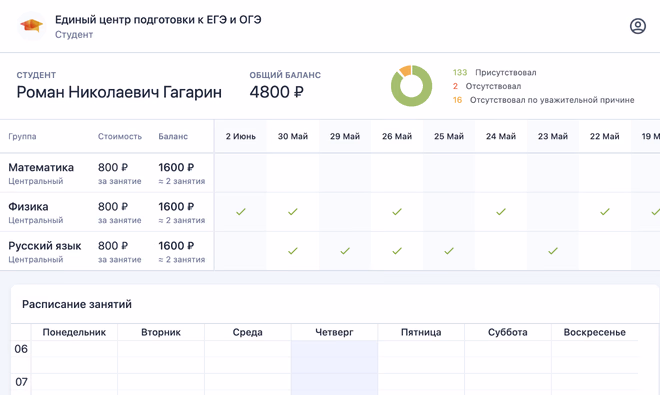This screenshot has width=660, height=395.
Task: Click student name Роман Николаевич Гагарин
Action: click(119, 92)
